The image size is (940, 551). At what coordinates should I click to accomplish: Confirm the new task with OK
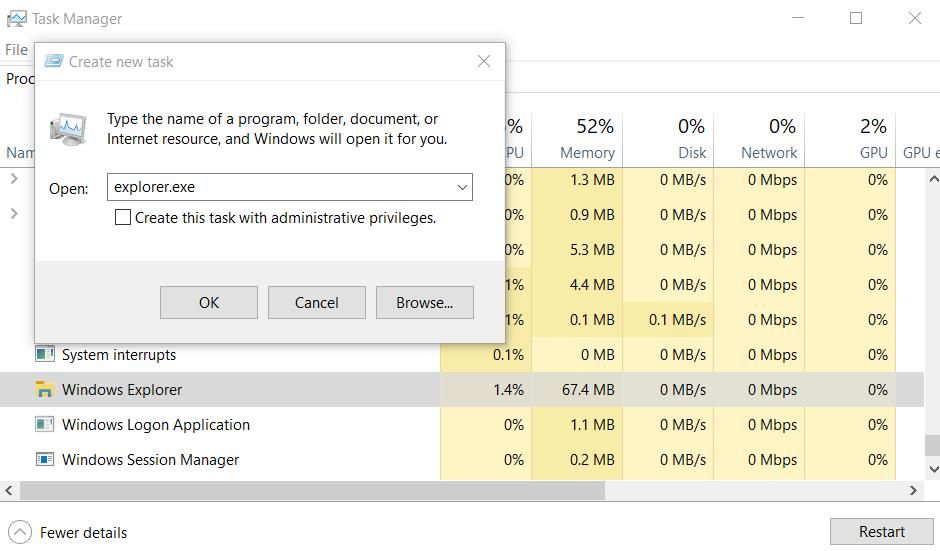[x=209, y=302]
